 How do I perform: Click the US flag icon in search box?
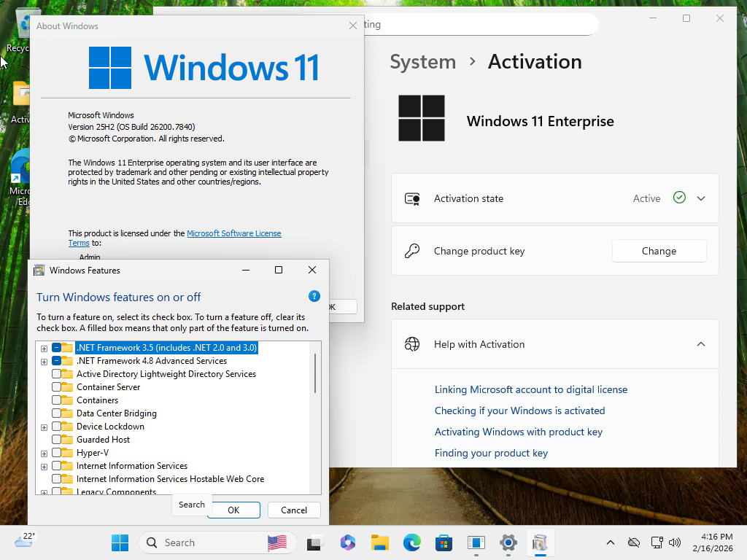coord(276,542)
